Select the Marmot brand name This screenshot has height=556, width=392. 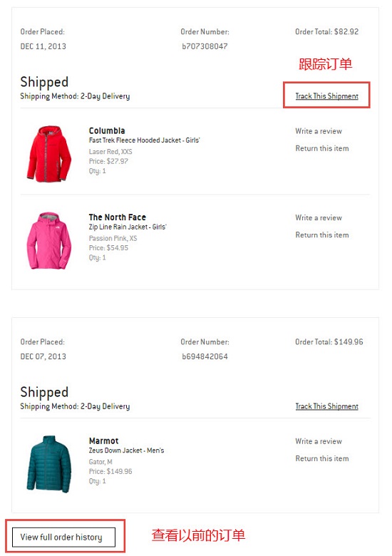(x=103, y=441)
